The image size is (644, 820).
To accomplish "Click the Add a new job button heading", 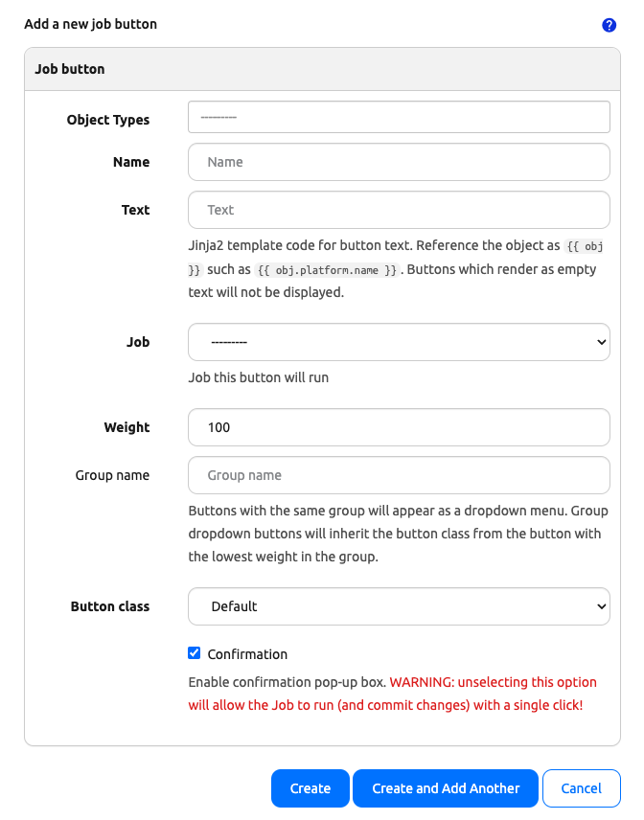I will point(89,24).
